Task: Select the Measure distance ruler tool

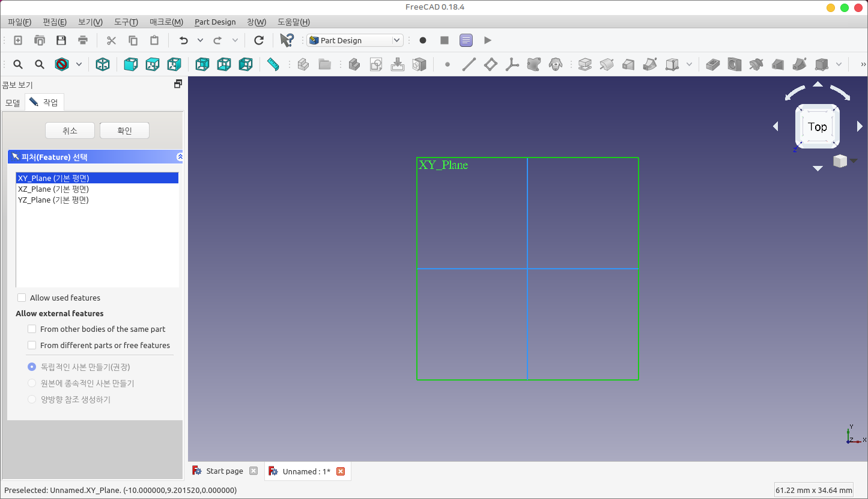Action: [x=273, y=64]
